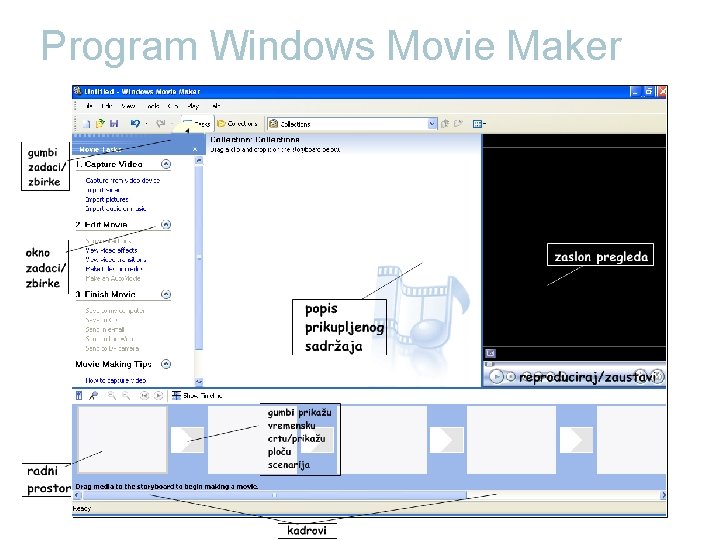Click the Play Storyboard button

[158, 395]
